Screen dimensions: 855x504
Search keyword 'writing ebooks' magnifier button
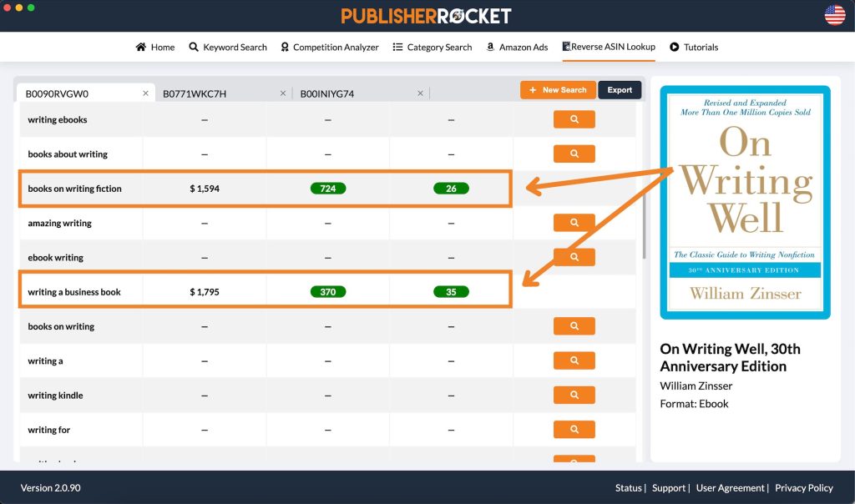coord(574,119)
